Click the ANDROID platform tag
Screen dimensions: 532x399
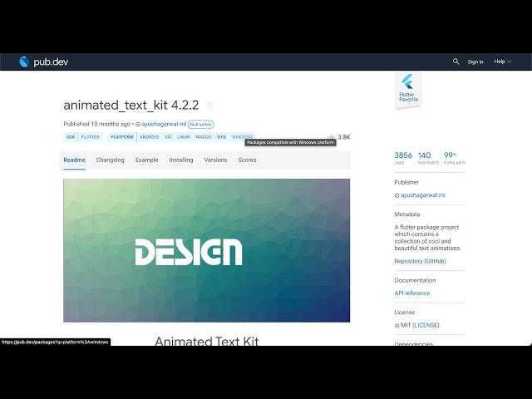coord(150,137)
